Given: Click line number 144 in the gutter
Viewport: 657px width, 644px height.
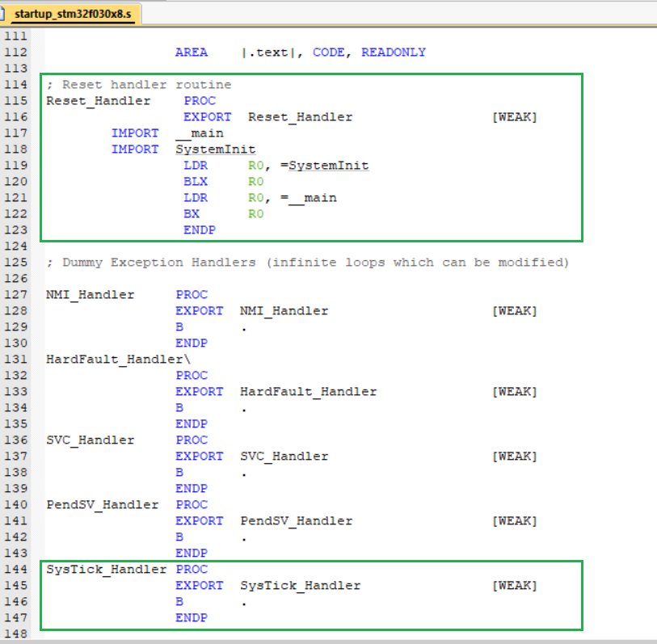Looking at the screenshot, I should (x=15, y=570).
